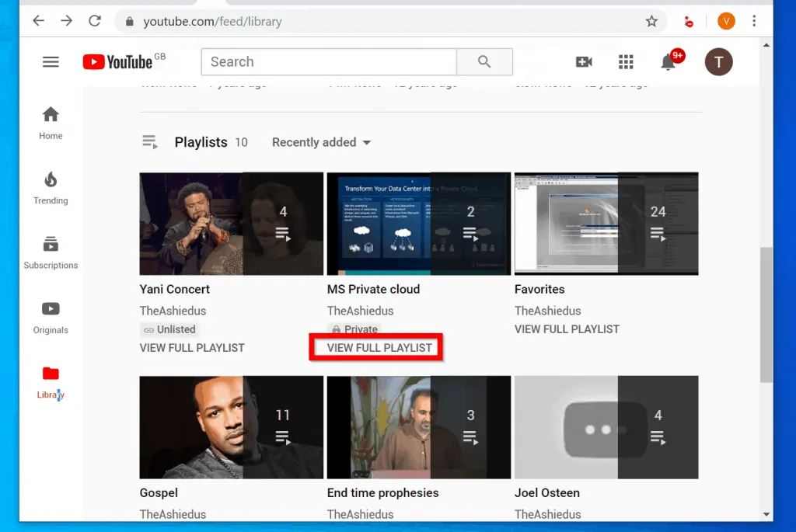Open the YouTube apps grid icon
The height and width of the screenshot is (532, 796).
coord(626,61)
